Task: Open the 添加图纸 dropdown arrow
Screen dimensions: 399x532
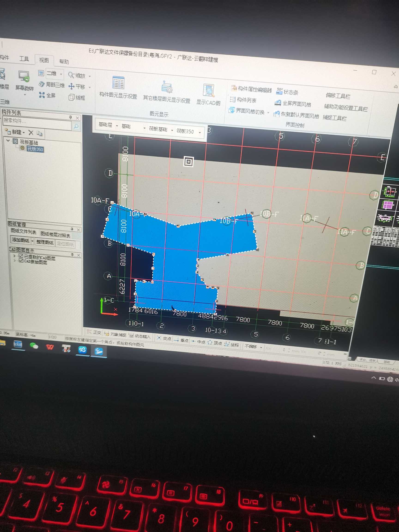Action: coord(33,241)
